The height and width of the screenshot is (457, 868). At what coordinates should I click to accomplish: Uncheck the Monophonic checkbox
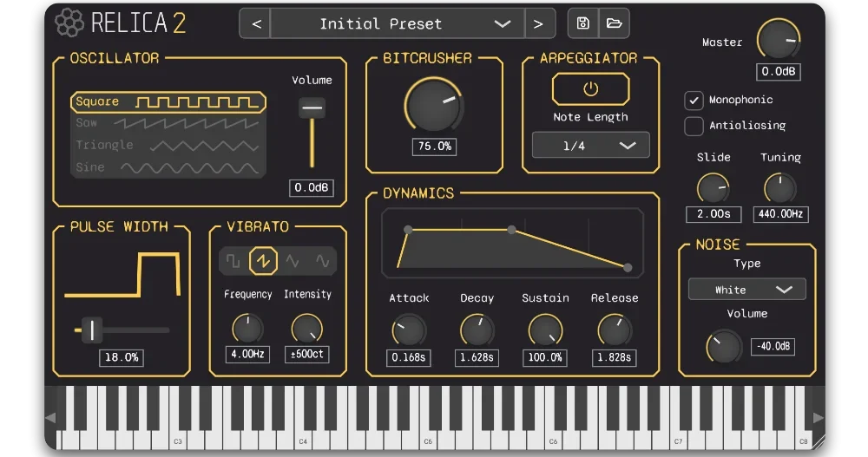[x=694, y=101]
